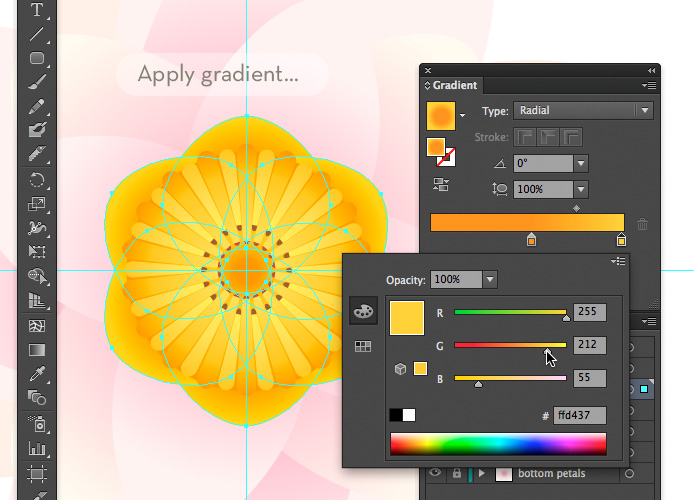Select the Column Graph tool

tap(37, 448)
